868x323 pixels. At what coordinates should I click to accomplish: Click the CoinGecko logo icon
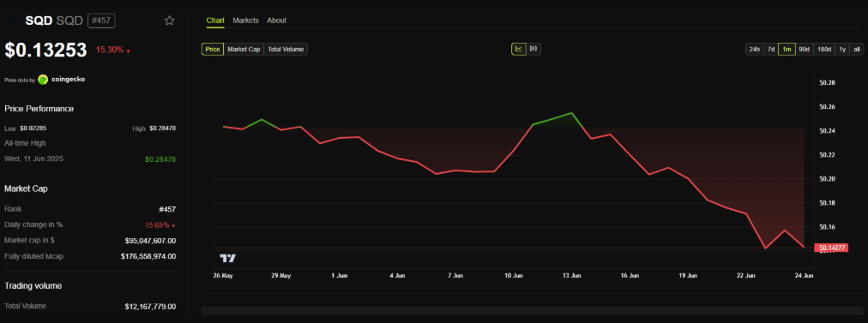click(43, 80)
